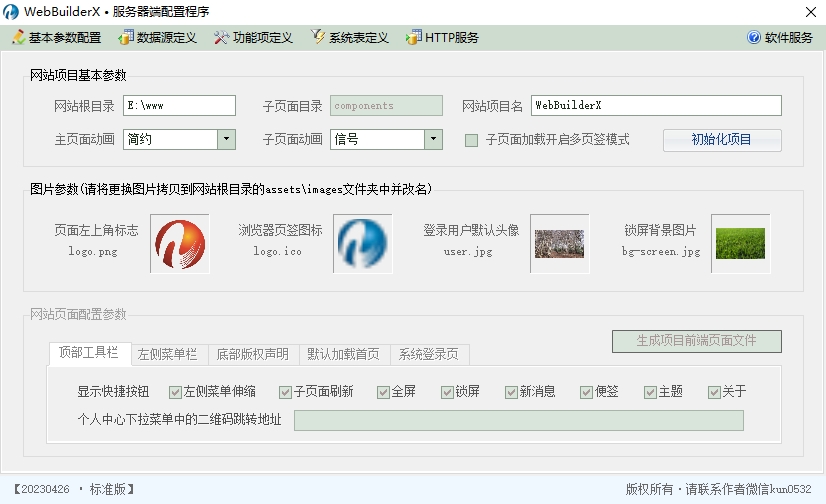Click the logo.ico blue icon thumbnail
The image size is (826, 504).
point(362,244)
